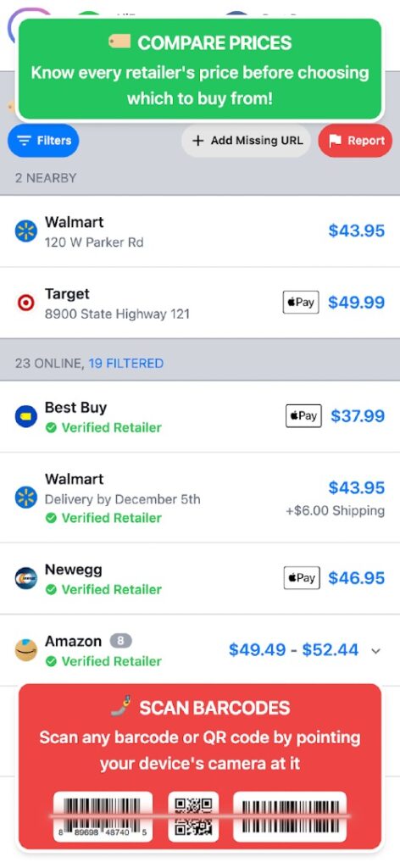Click the Amazon box logo icon
Image resolution: width=400 pixels, height=868 pixels.
coord(26,650)
